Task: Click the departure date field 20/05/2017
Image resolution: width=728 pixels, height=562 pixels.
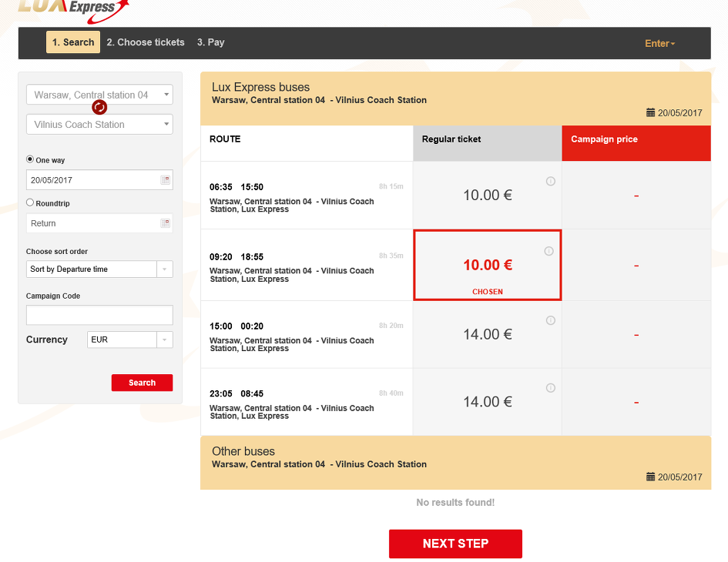Action: tap(100, 180)
